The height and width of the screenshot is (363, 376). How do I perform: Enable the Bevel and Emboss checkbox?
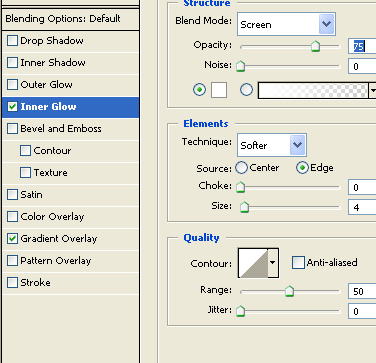[12, 129]
